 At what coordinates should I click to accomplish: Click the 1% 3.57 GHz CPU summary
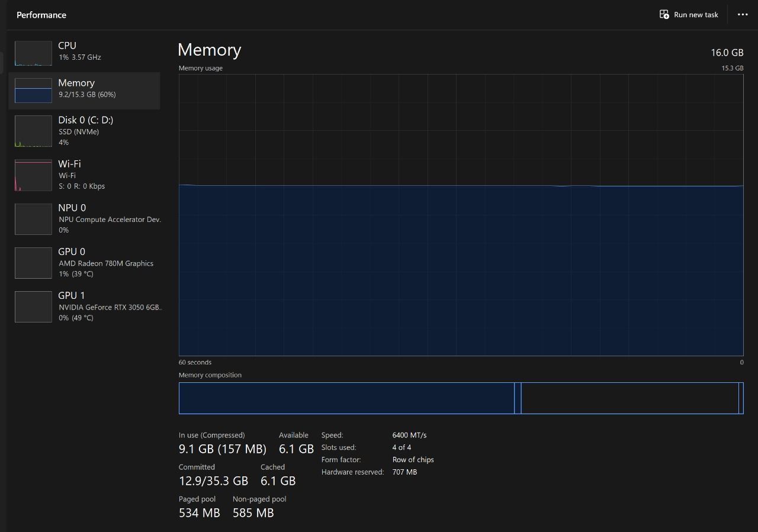(80, 57)
